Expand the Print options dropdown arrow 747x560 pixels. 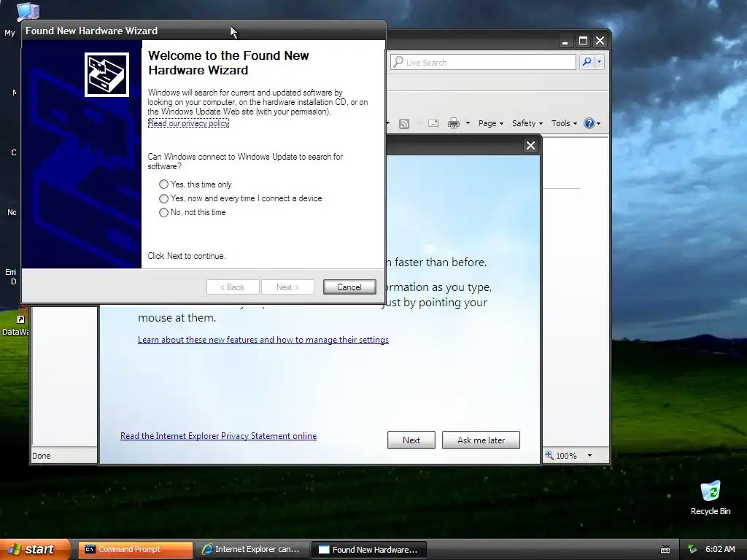point(468,123)
